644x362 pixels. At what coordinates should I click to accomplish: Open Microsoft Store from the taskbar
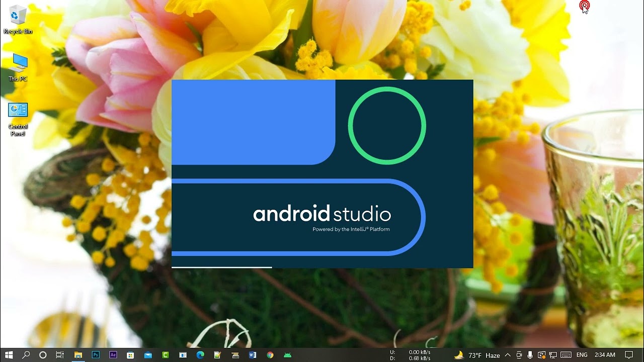point(130,355)
